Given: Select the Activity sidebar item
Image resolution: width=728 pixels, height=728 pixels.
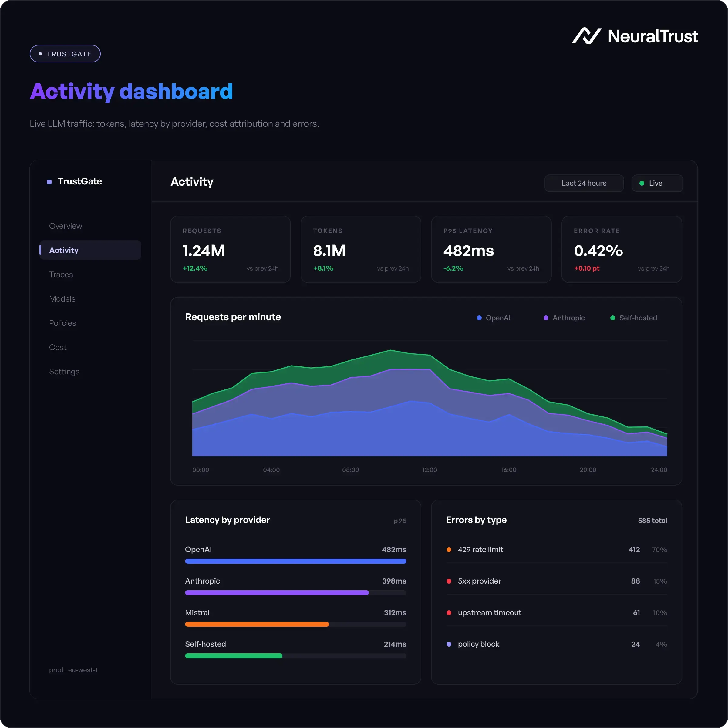Looking at the screenshot, I should tap(90, 250).
